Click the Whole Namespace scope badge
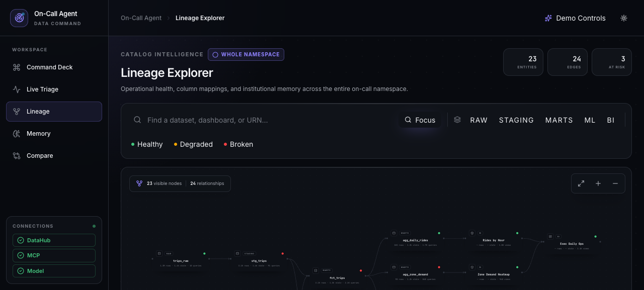This screenshot has height=290, width=644. point(246,54)
